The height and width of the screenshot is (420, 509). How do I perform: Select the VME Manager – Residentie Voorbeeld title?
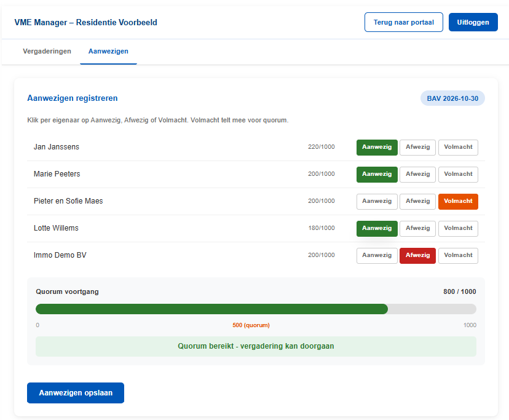(x=85, y=22)
